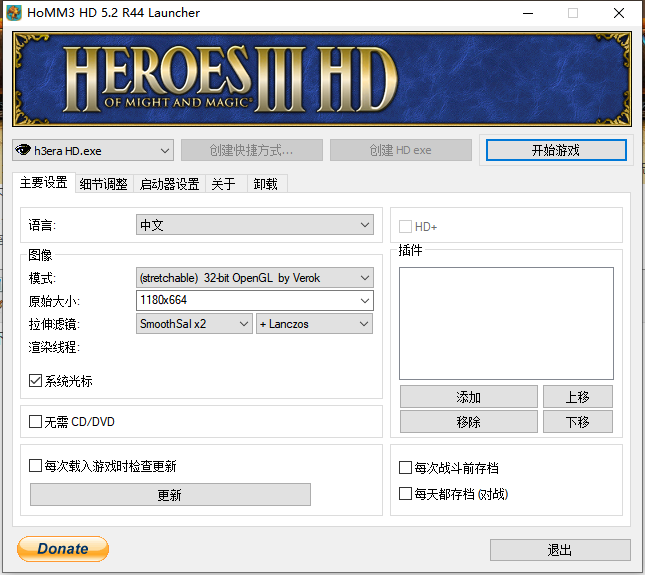The width and height of the screenshot is (645, 575).
Task: Enable 每次战斗前存档 checkbox
Action: point(406,468)
